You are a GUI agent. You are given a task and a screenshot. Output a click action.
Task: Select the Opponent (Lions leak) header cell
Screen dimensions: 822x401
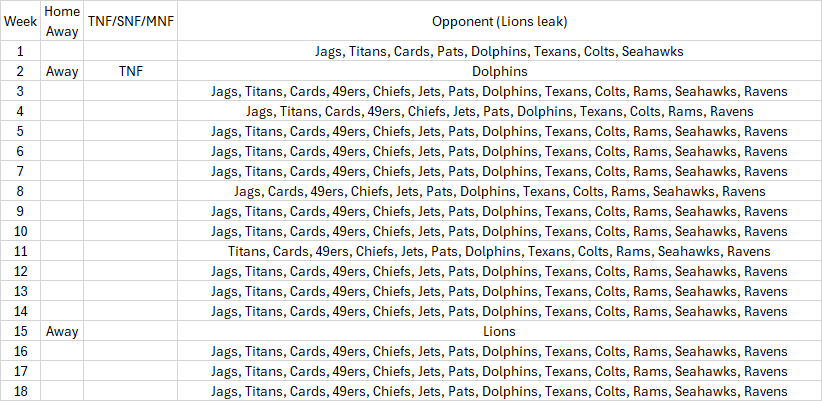click(x=499, y=21)
